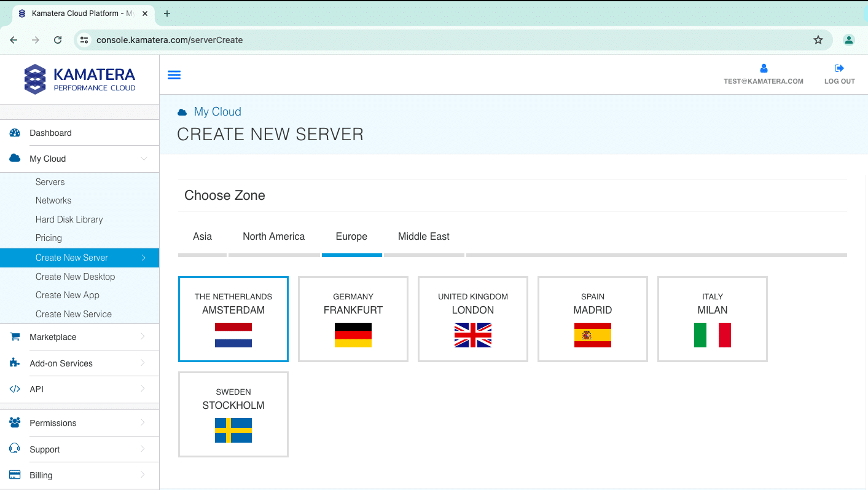Switch to the Middle East zone tab
Image resolution: width=868 pixels, height=490 pixels.
tap(423, 236)
